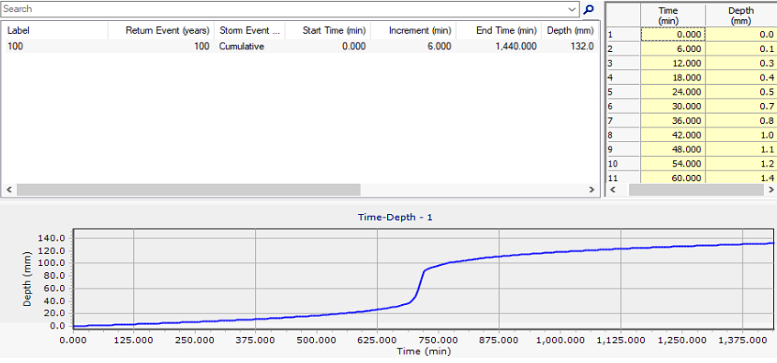Select the 1,440.000 end time cell
The image size is (777, 363).
point(499,47)
